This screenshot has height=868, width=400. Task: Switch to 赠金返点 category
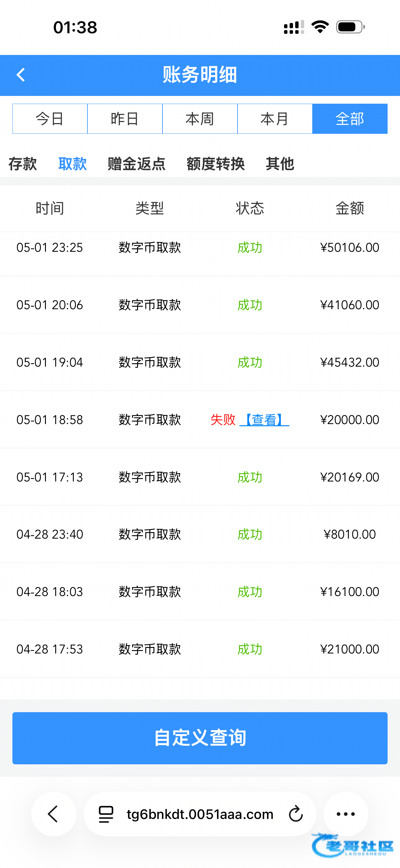pos(136,164)
